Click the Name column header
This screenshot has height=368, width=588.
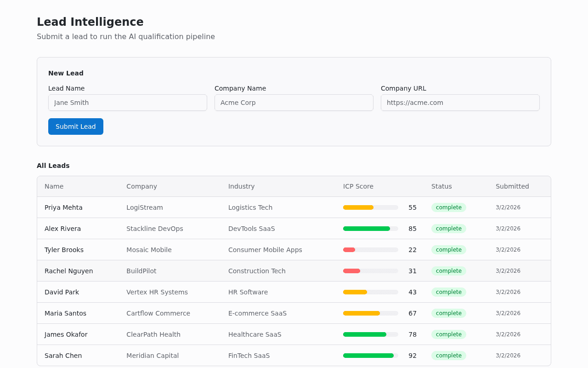54,186
